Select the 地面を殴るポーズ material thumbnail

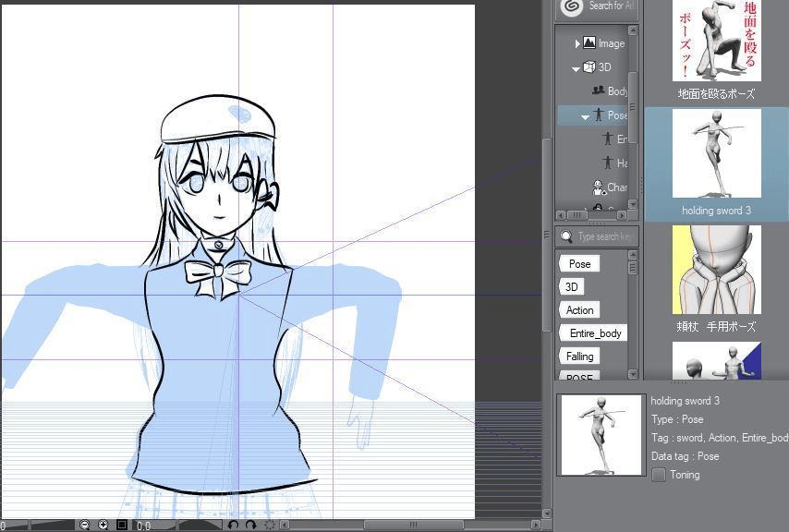click(x=717, y=42)
